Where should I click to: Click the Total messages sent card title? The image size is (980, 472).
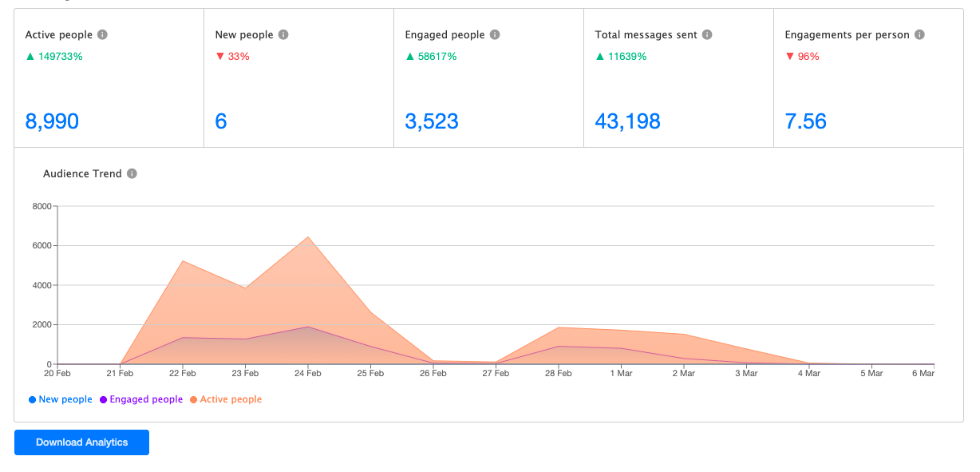(x=646, y=35)
